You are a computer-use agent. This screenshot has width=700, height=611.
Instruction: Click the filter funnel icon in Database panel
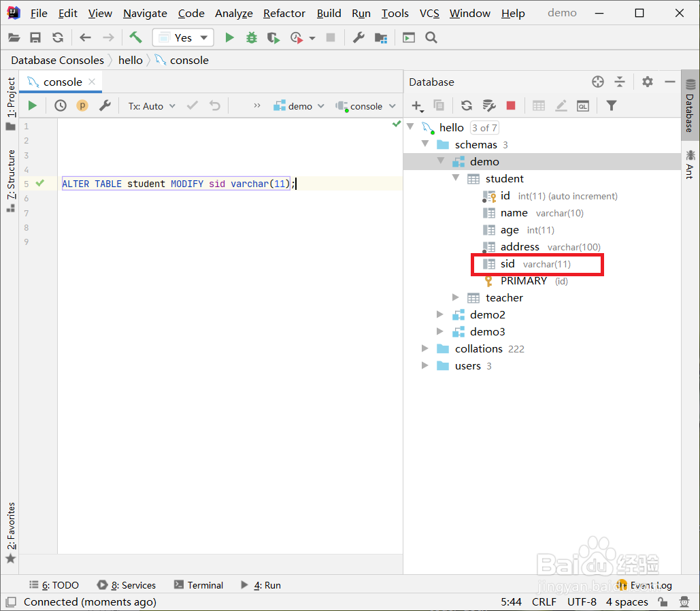point(611,106)
